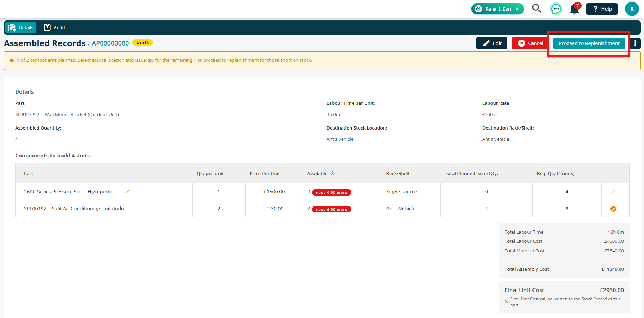Viewport: 644px width, 318px height.
Task: Cancel the assembled record
Action: 531,43
